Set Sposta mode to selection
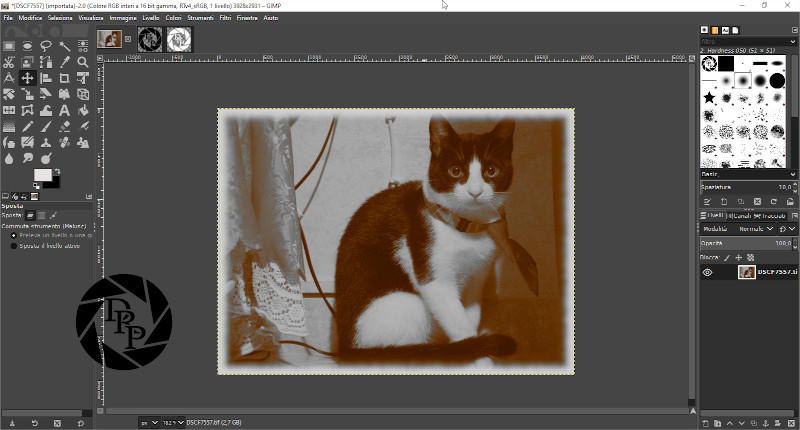800x430 pixels. coord(42,216)
